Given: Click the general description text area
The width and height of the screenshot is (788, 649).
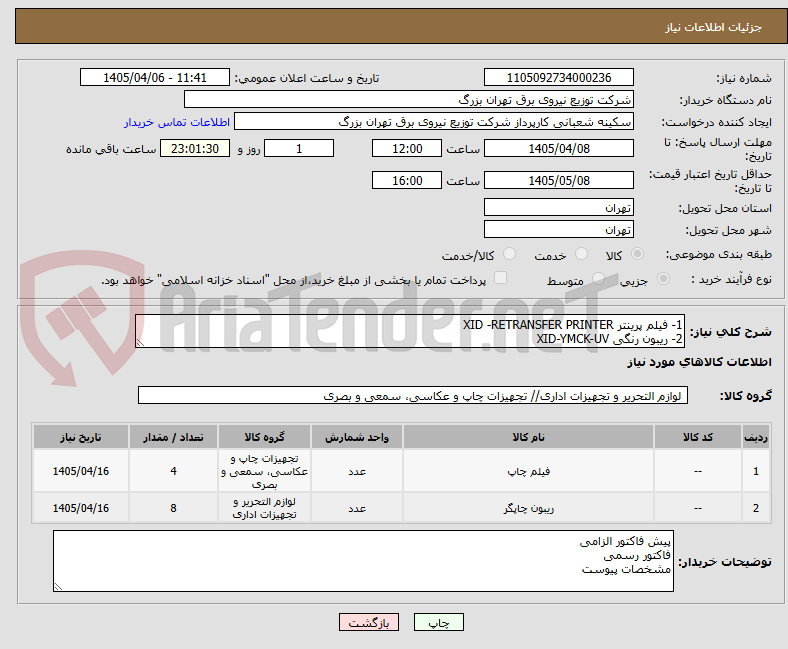Looking at the screenshot, I should [410, 331].
